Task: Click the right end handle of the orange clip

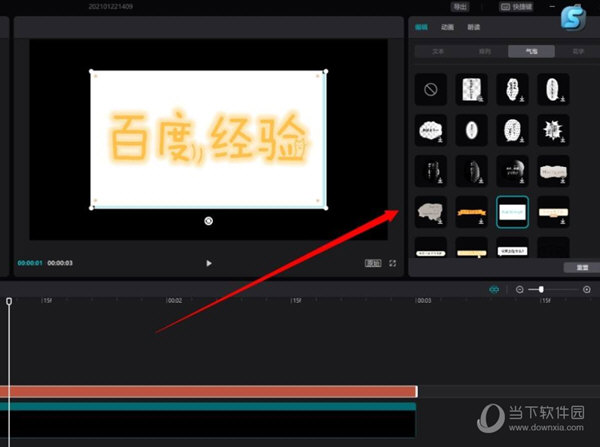Action: 416,392
